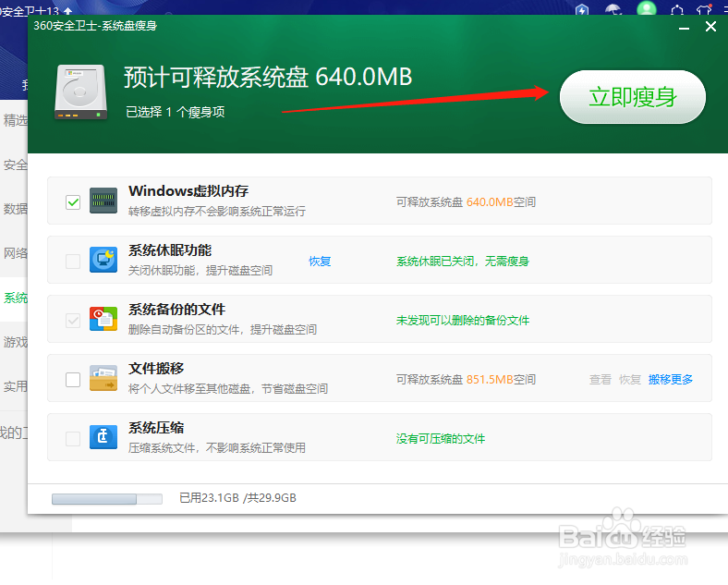728x585 pixels.
Task: Select the 文件搬移 title text
Action: click(156, 369)
